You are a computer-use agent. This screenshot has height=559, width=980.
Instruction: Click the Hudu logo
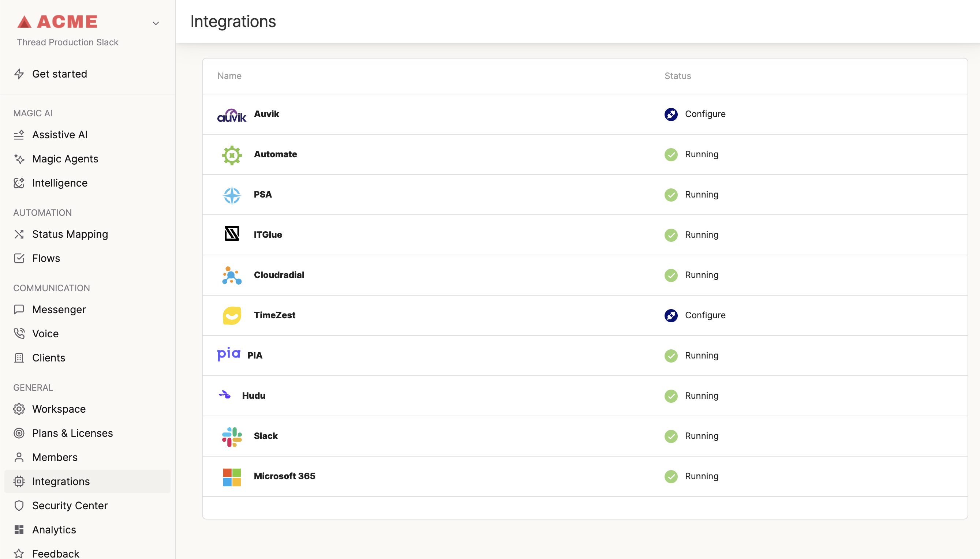(225, 395)
